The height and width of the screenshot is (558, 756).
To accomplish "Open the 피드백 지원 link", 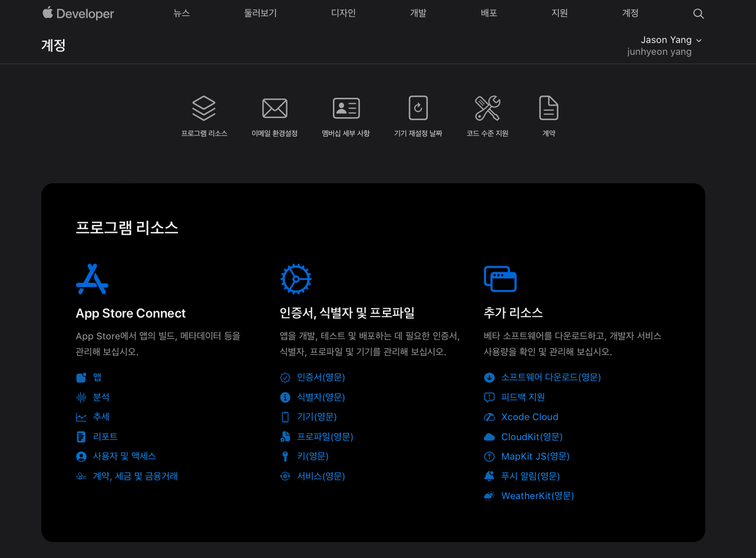I will (523, 397).
